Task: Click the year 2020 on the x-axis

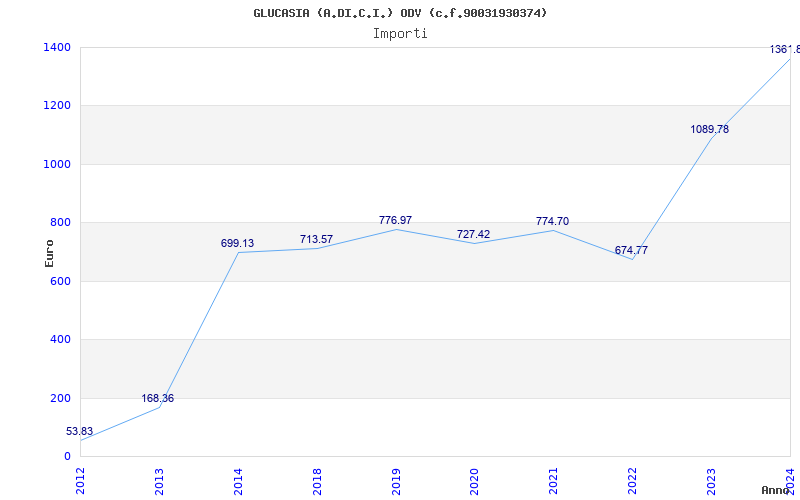Action: (474, 481)
